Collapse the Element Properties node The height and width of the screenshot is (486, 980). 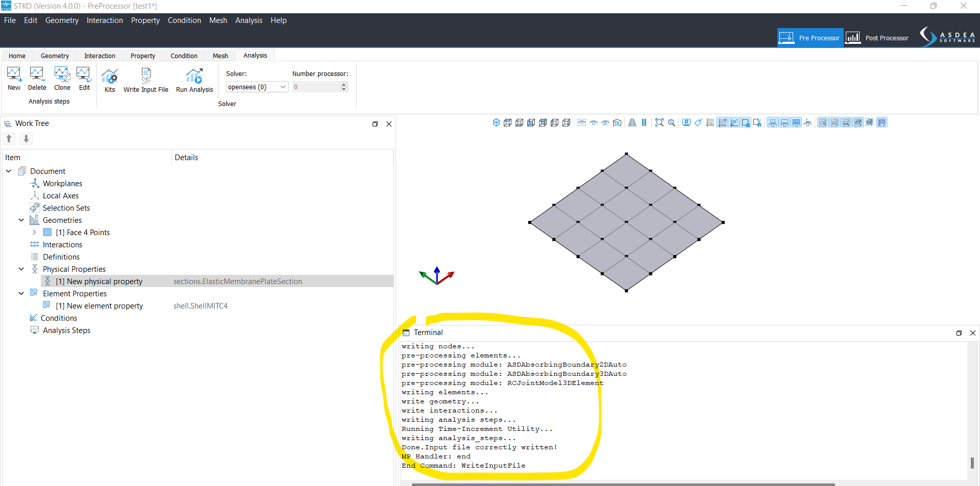pyautogui.click(x=21, y=294)
